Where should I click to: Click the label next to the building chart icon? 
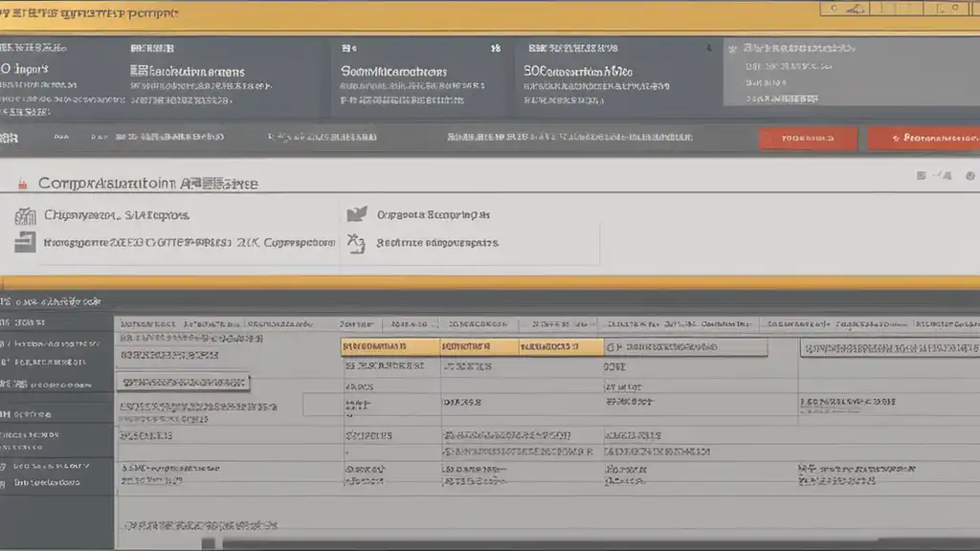point(117,215)
